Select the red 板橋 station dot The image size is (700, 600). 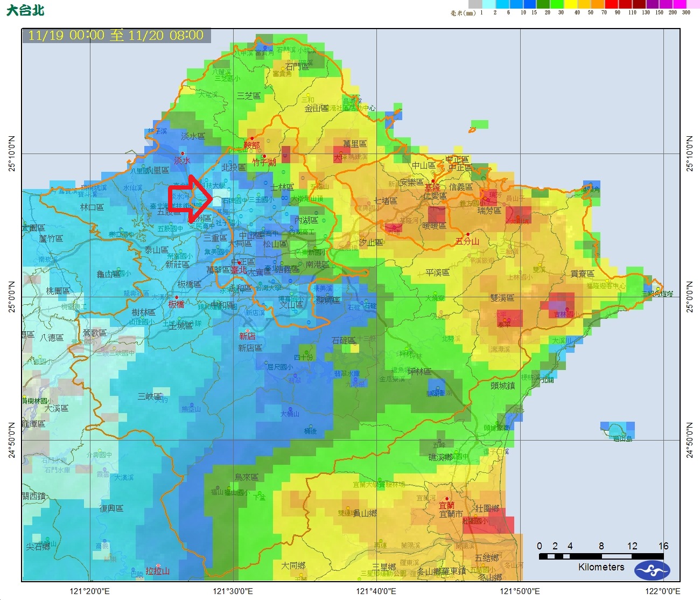click(176, 297)
